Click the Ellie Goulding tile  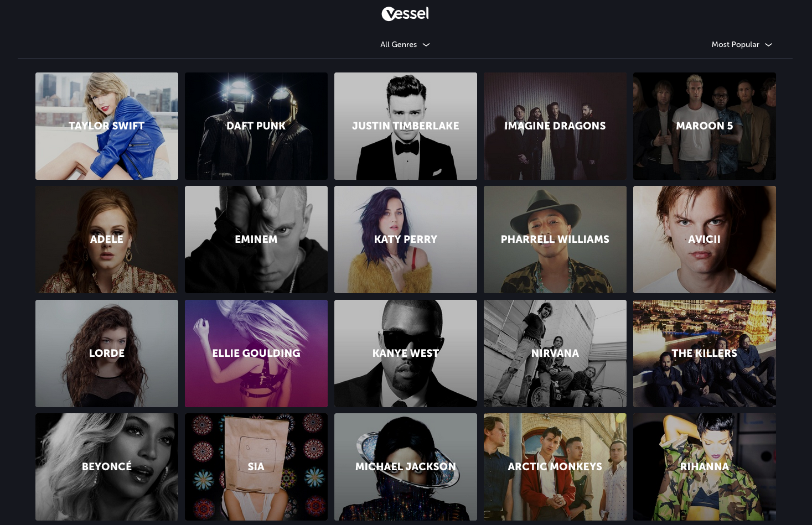(256, 354)
